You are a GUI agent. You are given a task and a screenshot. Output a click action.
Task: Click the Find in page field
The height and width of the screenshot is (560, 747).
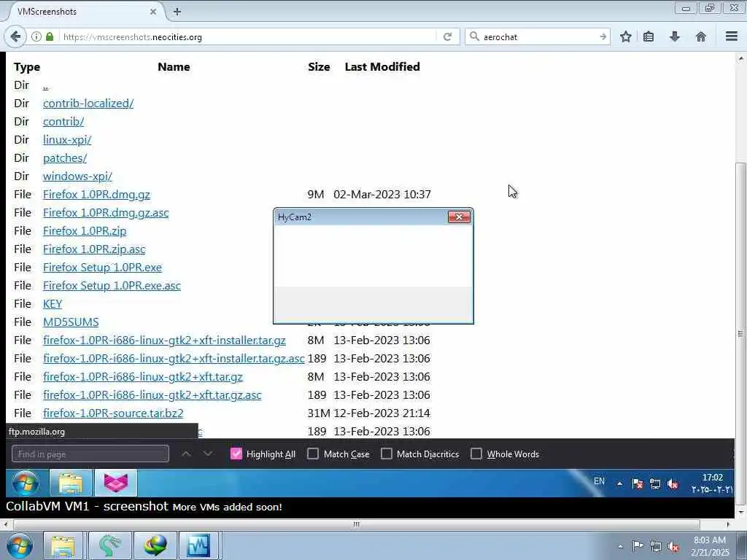[x=90, y=454]
